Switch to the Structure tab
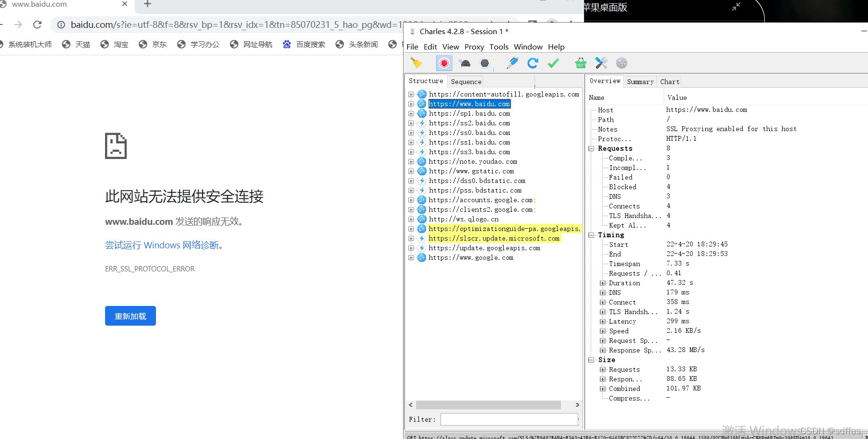This screenshot has width=868, height=439. coord(426,81)
